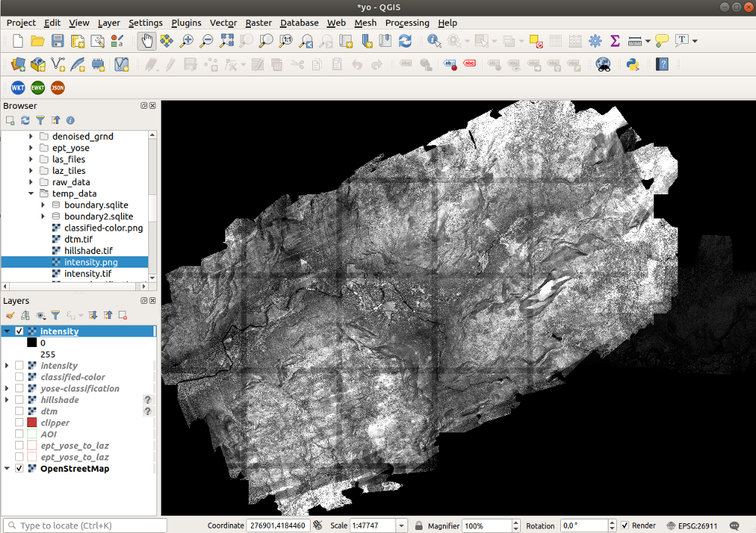Click the black swatch for intensity value 0
The height and width of the screenshot is (533, 756).
pyautogui.click(x=30, y=342)
